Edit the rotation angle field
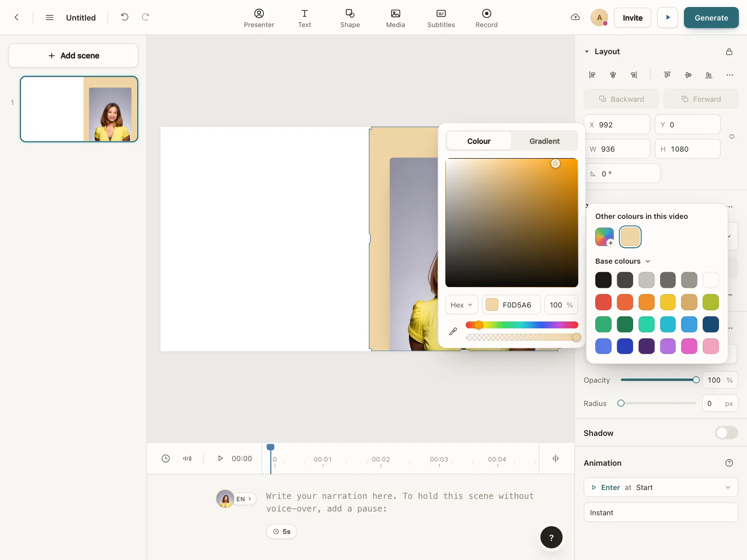The height and width of the screenshot is (560, 747). pos(622,174)
